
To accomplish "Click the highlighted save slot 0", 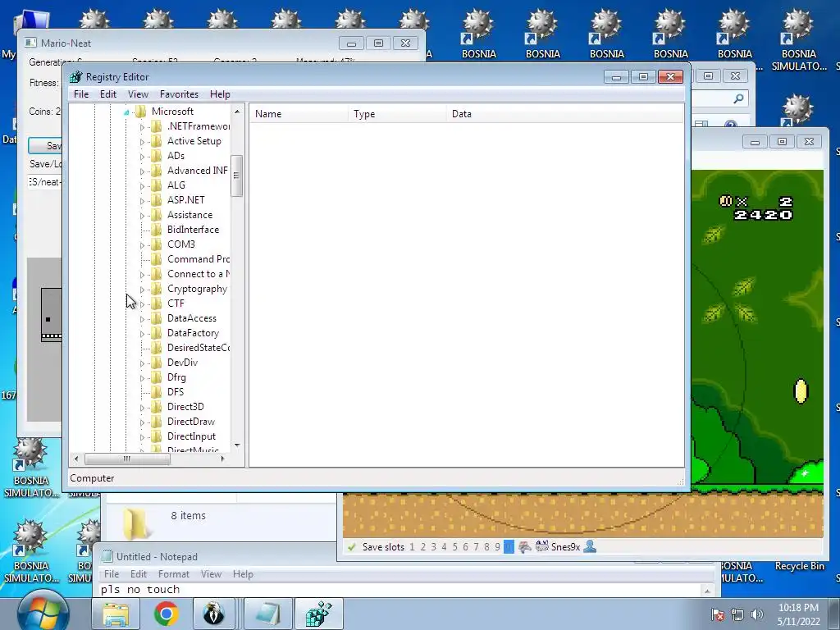I will [x=509, y=547].
